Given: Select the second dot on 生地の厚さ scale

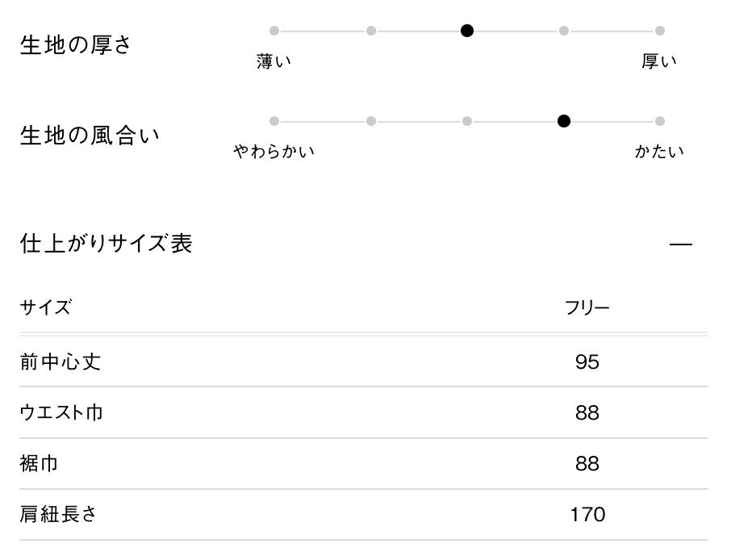Looking at the screenshot, I should [370, 31].
